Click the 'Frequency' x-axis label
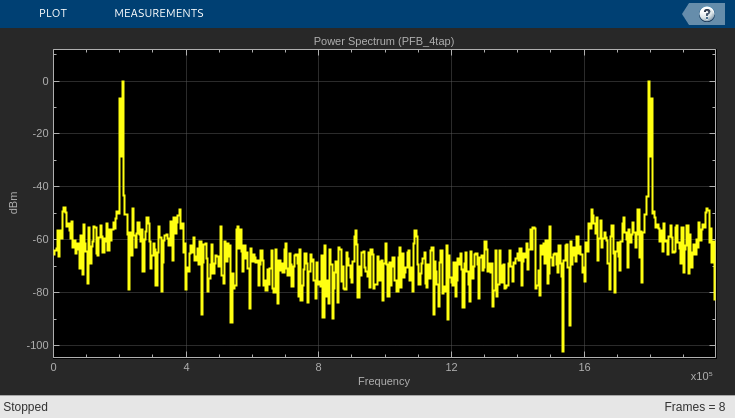This screenshot has width=735, height=418. (384, 381)
